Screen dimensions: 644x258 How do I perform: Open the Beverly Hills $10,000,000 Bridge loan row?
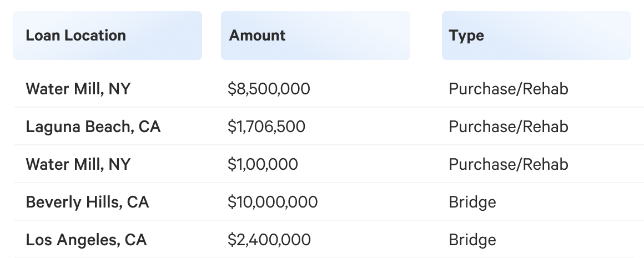point(378,202)
